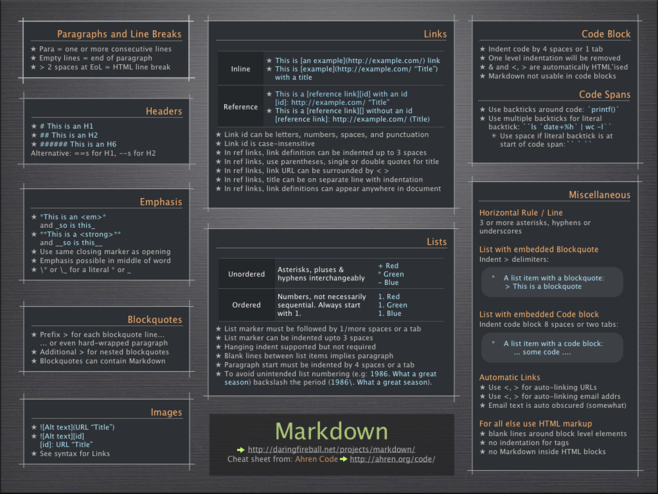Click star bullet beside 'Para = one or more consecutive lines'
Screen dimensions: 658x494
(x=34, y=49)
